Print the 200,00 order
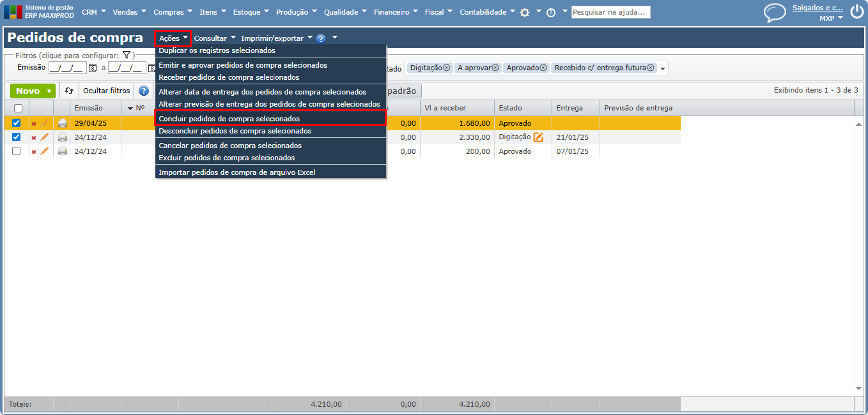This screenshot has width=868, height=415. click(62, 151)
